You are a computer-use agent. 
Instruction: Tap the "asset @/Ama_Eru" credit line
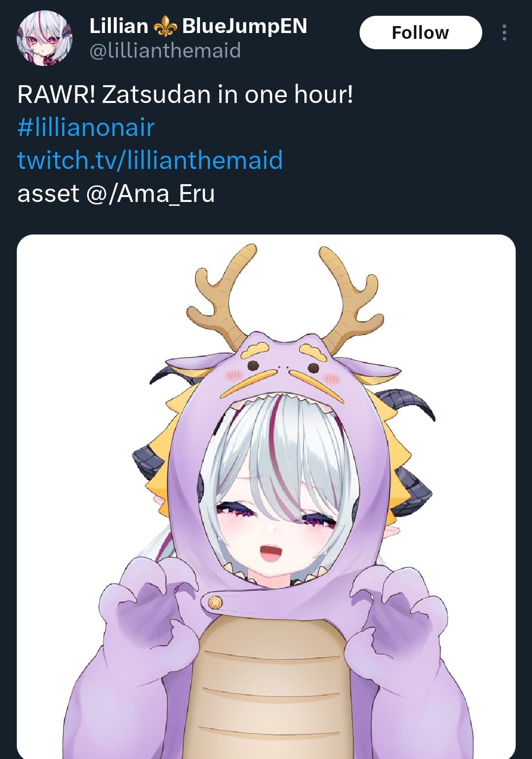coord(116,193)
